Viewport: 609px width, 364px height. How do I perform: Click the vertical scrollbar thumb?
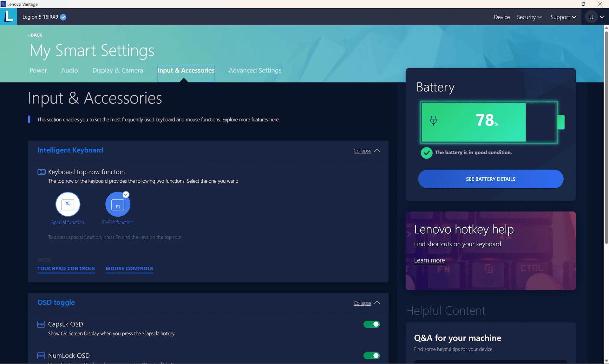606,138
